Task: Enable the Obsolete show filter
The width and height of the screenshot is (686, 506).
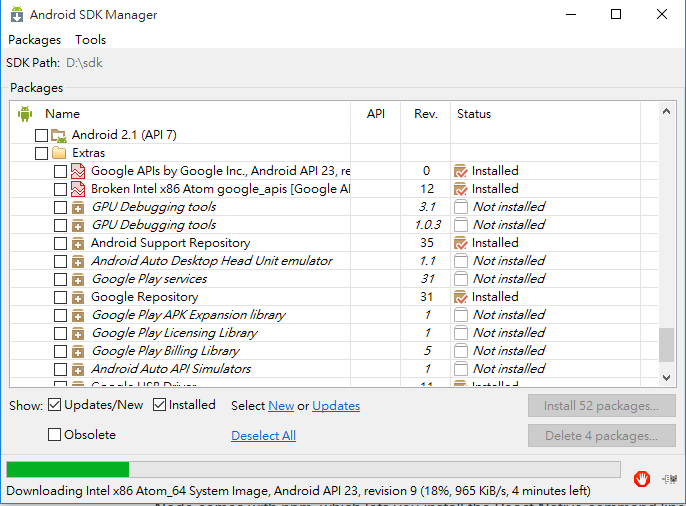Action: [x=54, y=435]
